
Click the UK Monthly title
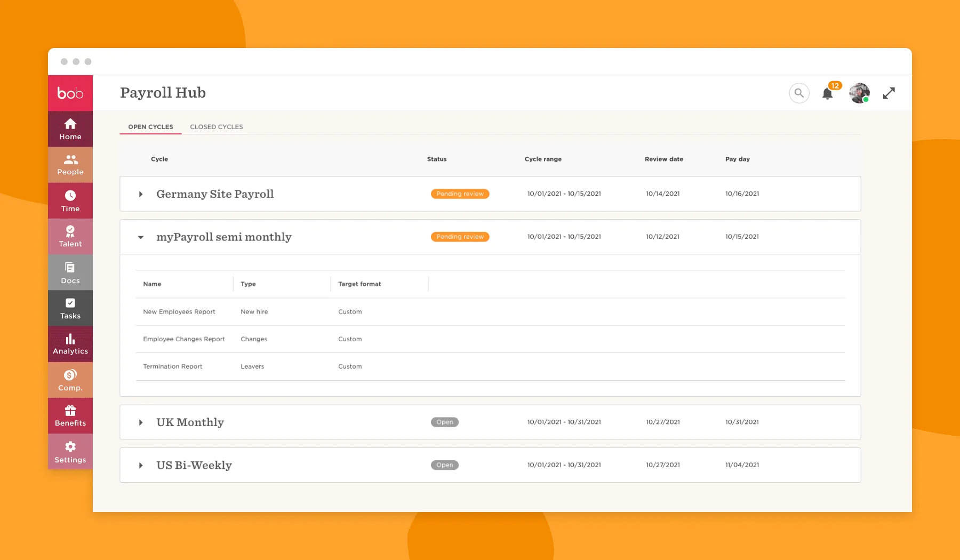pos(190,422)
